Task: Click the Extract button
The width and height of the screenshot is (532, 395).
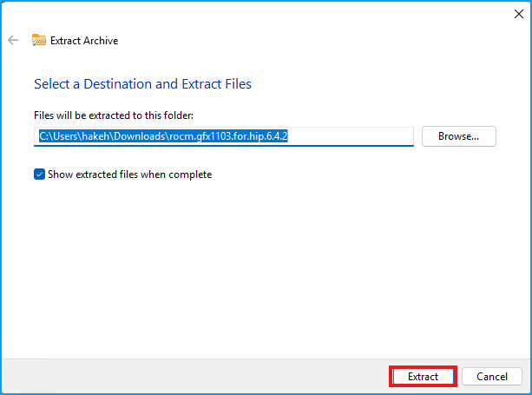Action: [x=422, y=377]
